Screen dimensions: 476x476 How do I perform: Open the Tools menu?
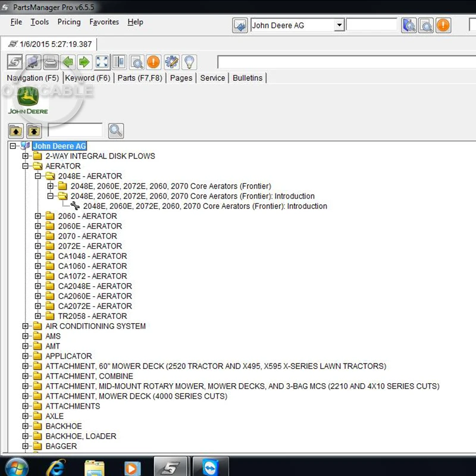point(39,22)
